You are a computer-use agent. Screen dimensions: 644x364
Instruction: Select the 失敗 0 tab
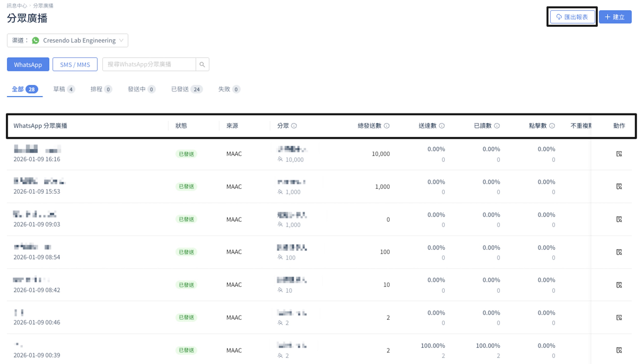pos(229,89)
